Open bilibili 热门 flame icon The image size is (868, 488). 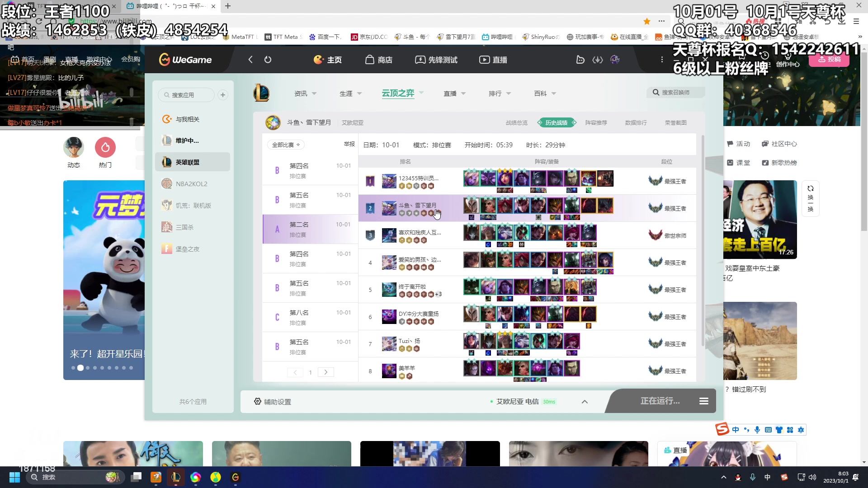pyautogui.click(x=105, y=147)
